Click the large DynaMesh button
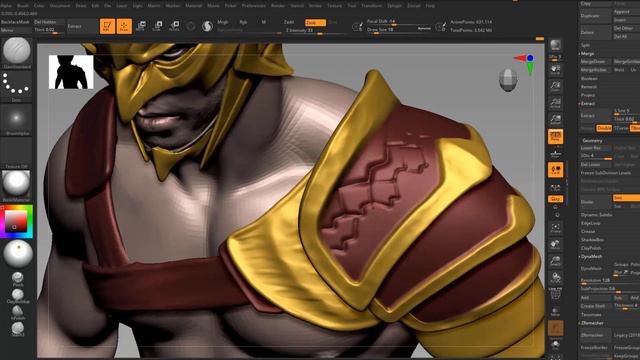Image resolution: width=640 pixels, height=360 pixels. tap(596, 269)
